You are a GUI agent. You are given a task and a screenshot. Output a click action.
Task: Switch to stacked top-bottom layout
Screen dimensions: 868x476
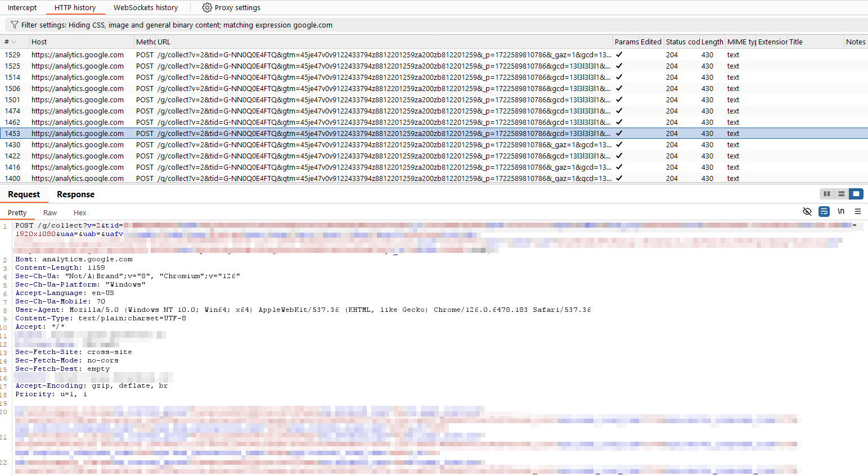[842, 194]
